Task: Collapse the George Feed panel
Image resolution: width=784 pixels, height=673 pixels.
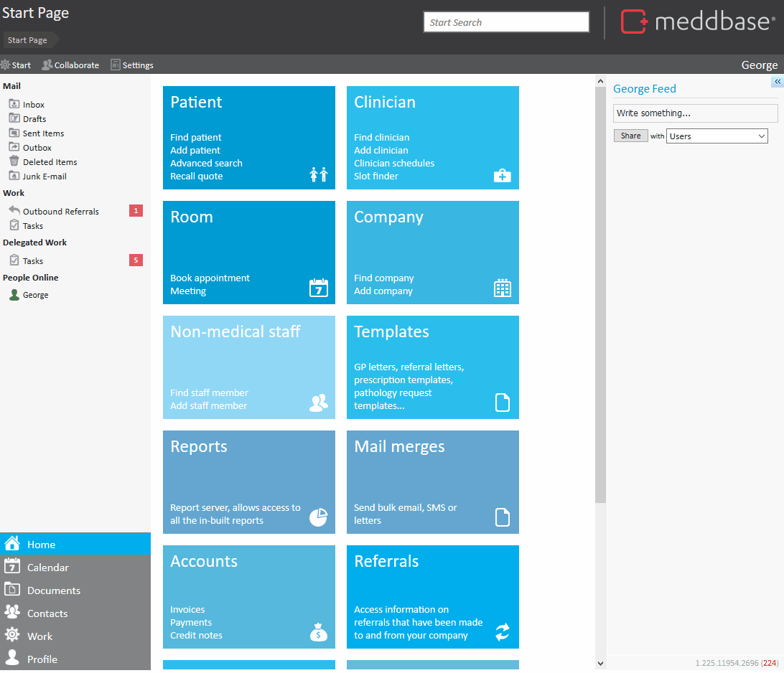Action: coord(777,82)
